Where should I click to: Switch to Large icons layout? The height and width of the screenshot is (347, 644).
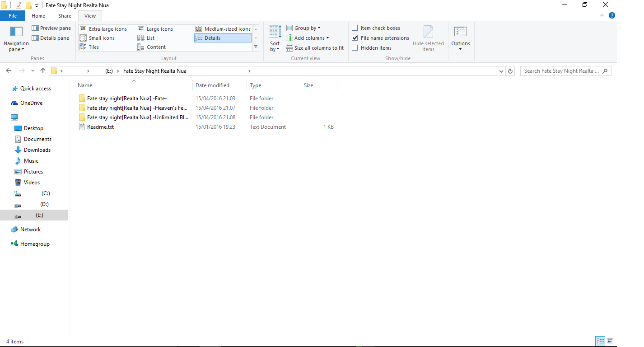pyautogui.click(x=155, y=29)
